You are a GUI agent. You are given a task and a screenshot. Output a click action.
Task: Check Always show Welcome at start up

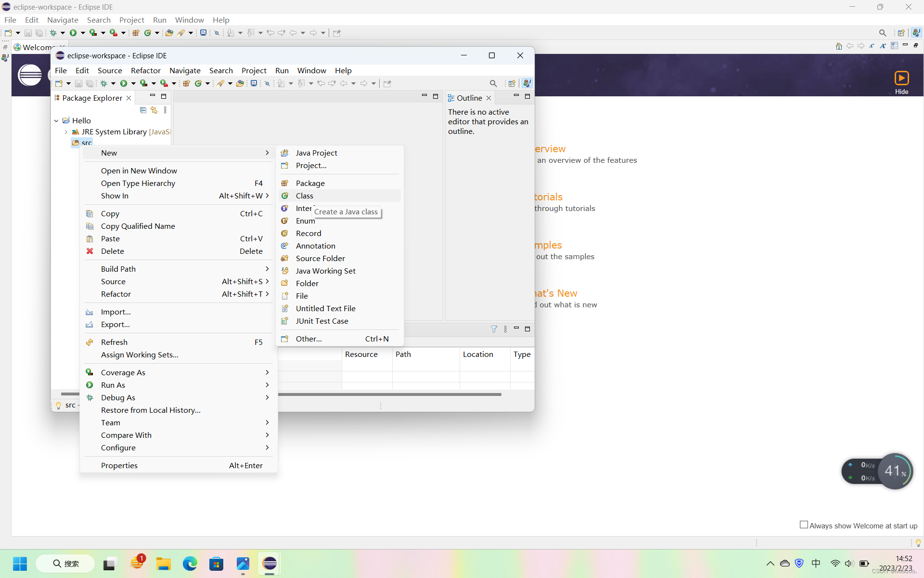[804, 525]
